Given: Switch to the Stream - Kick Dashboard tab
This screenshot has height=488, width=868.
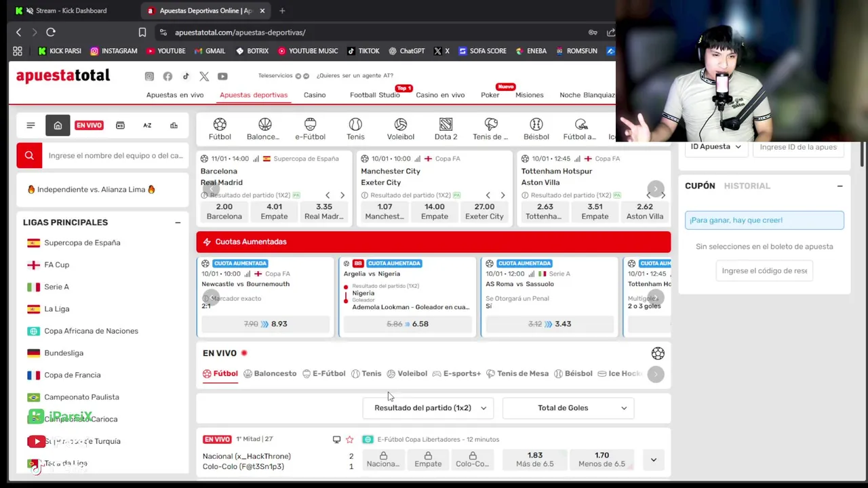Looking at the screenshot, I should pos(71,11).
